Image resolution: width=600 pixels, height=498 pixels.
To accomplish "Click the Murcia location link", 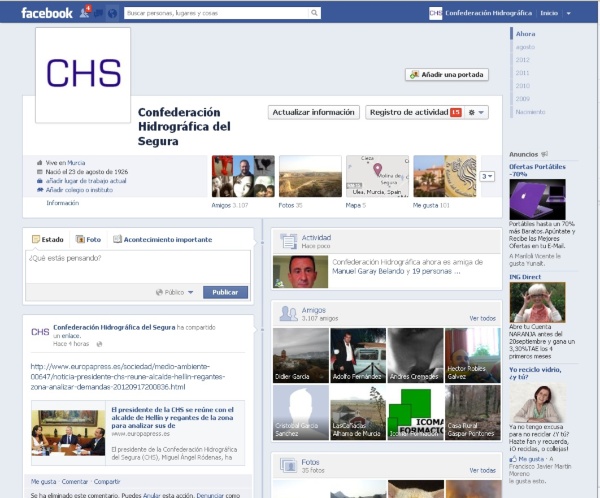I will click(x=76, y=163).
